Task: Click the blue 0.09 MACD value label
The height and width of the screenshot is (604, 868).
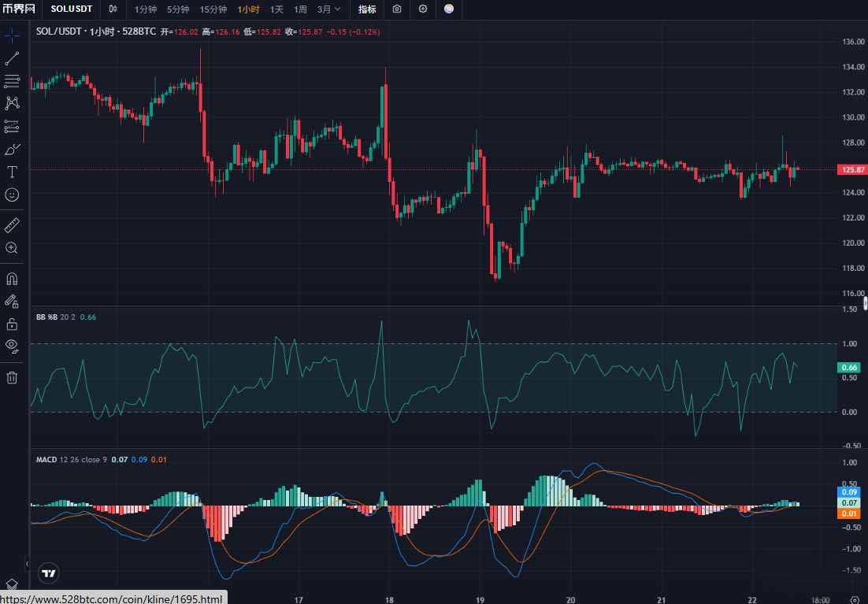Action: [849, 492]
